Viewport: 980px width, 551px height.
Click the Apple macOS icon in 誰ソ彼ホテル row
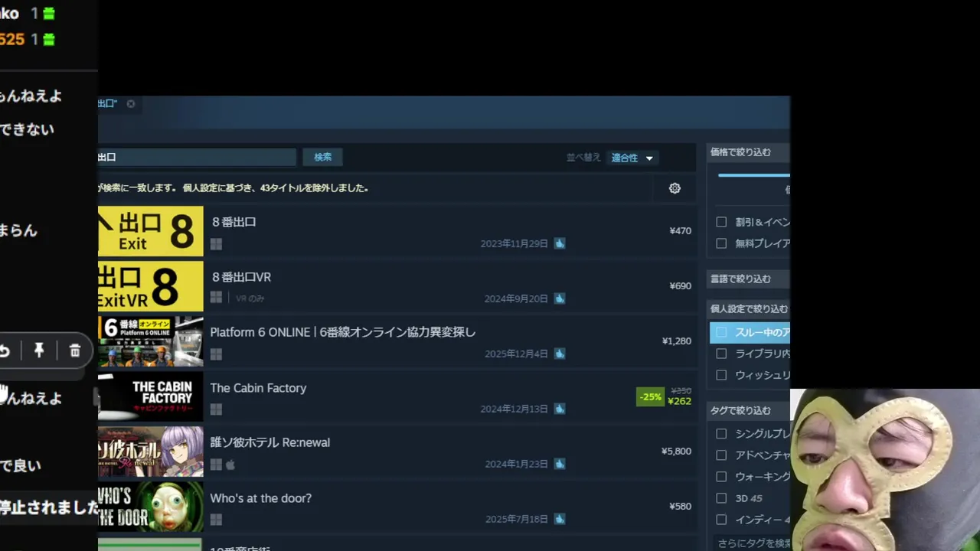click(x=230, y=464)
